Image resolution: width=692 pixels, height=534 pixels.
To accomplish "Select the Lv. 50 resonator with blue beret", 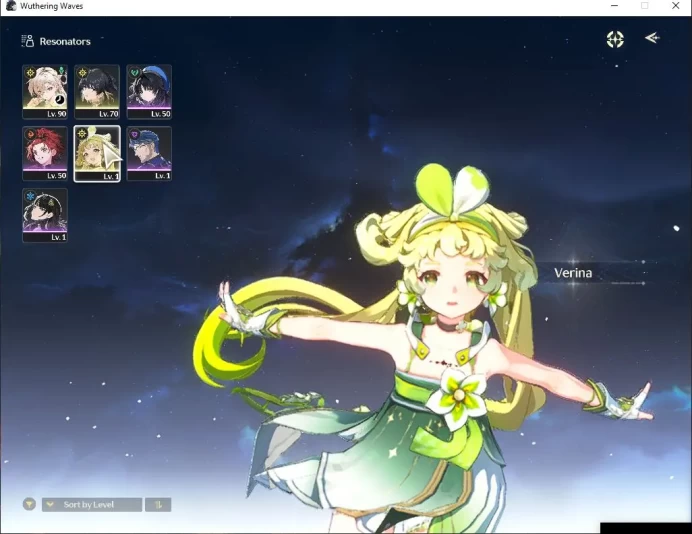I will tap(149, 92).
